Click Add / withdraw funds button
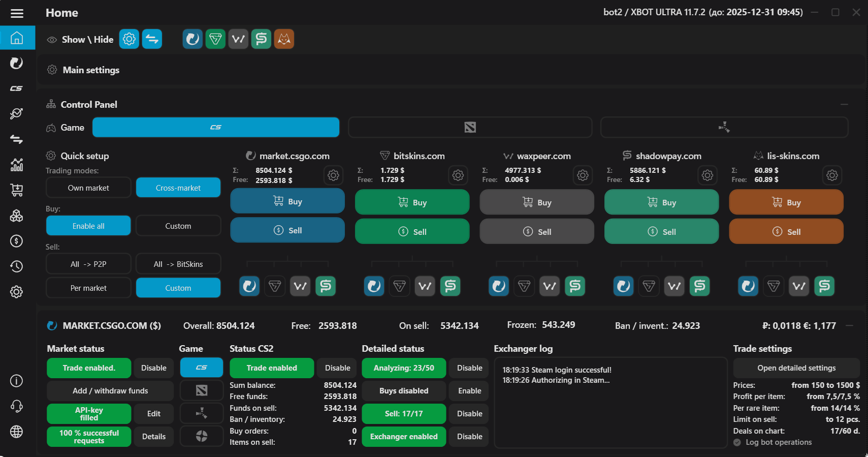The height and width of the screenshot is (457, 868). (x=110, y=390)
